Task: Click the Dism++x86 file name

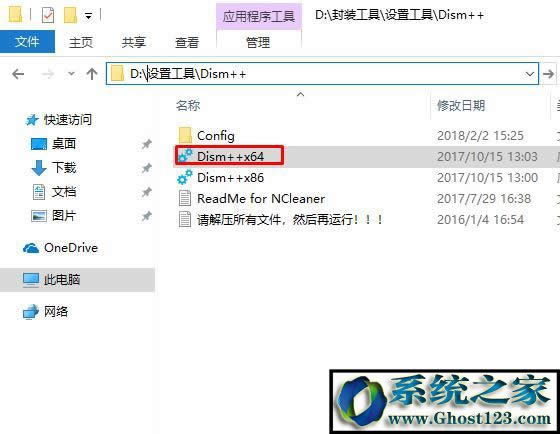Action: click(230, 178)
